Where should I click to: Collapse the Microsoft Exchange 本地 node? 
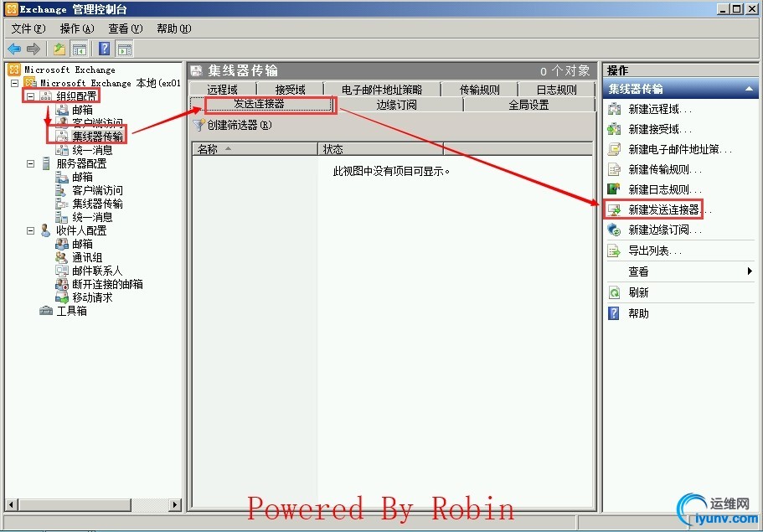coord(15,83)
